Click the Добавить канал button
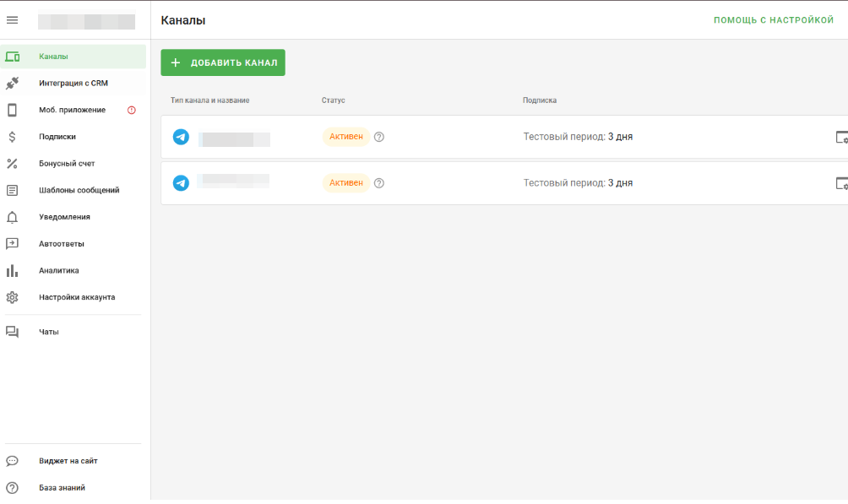848x504 pixels. (223, 62)
